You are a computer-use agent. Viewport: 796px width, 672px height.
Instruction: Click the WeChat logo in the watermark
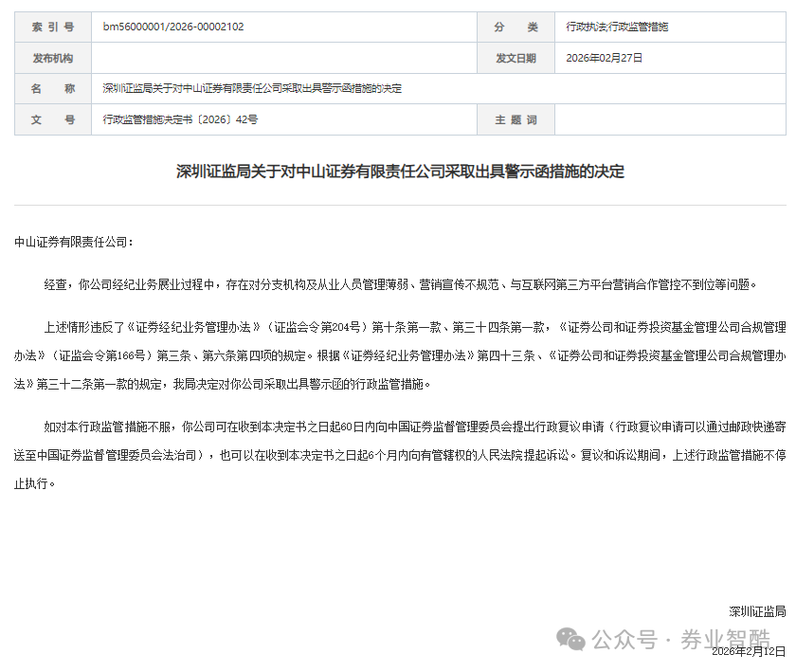point(571,639)
